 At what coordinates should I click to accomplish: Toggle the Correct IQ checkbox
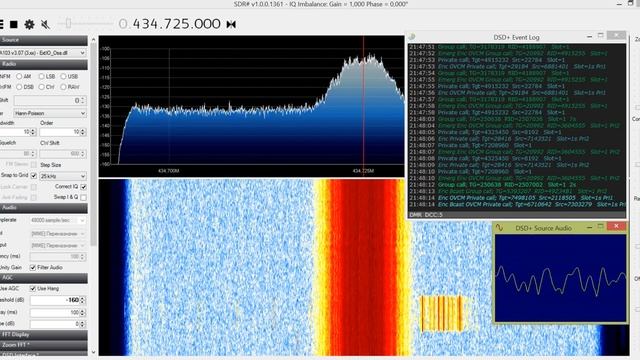tap(83, 187)
